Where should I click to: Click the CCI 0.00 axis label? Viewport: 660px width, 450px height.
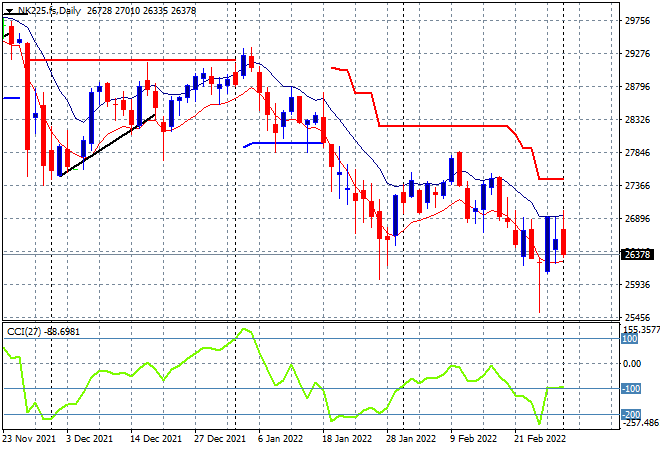[x=632, y=364]
